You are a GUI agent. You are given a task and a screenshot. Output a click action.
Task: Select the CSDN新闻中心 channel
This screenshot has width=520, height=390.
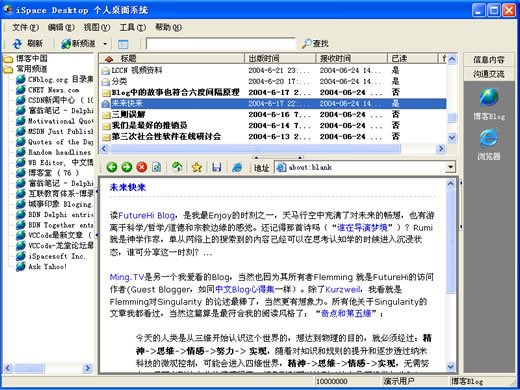[x=61, y=100]
